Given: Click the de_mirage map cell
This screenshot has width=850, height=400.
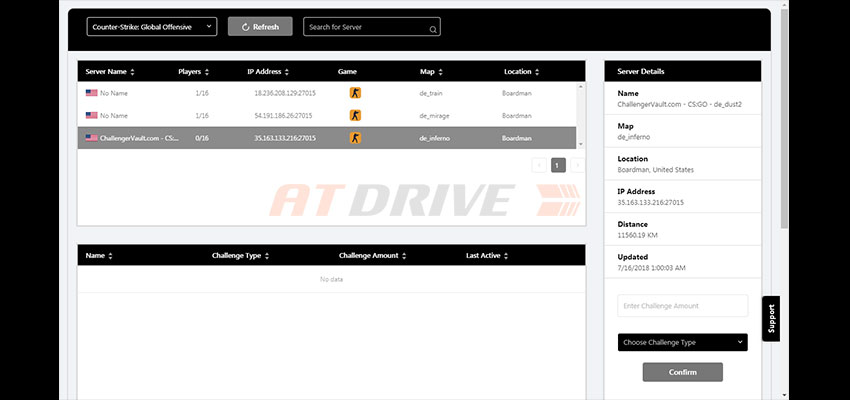Looking at the screenshot, I should tap(434, 115).
